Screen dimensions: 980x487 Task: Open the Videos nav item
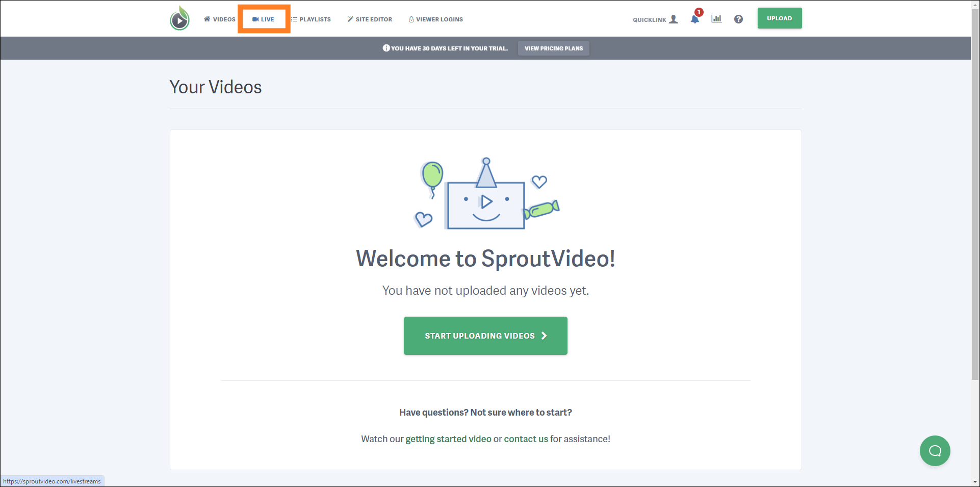220,19
